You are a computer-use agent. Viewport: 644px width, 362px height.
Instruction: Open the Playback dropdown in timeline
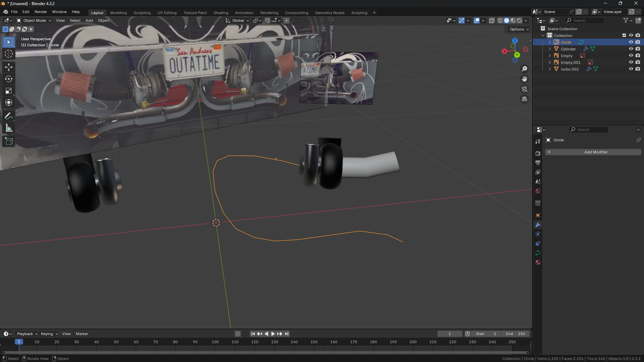(x=27, y=334)
